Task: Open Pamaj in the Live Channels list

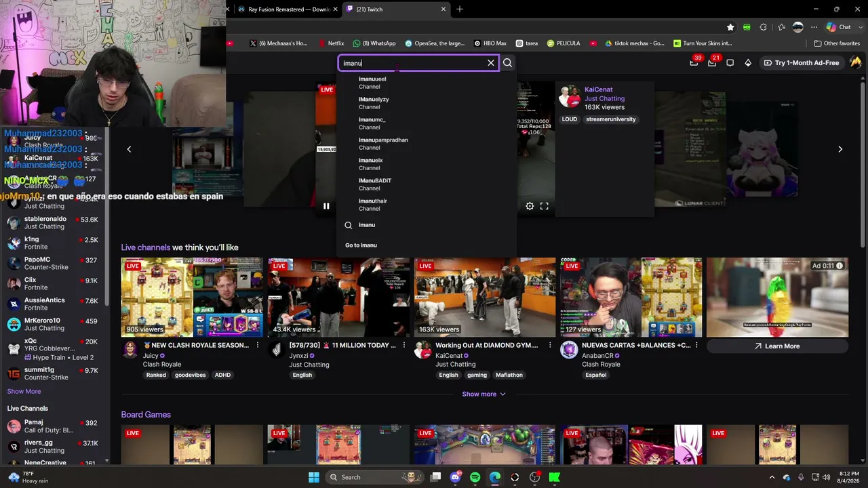Action: (x=54, y=426)
